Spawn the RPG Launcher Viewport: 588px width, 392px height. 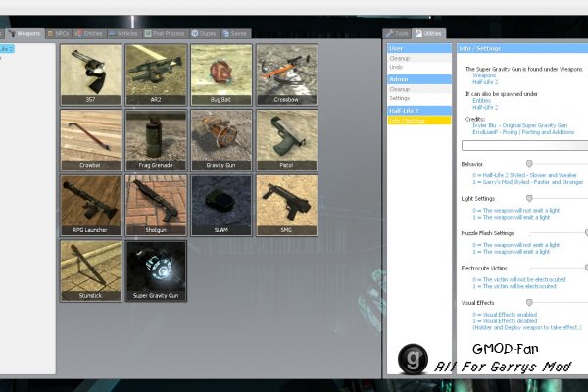coord(91,205)
